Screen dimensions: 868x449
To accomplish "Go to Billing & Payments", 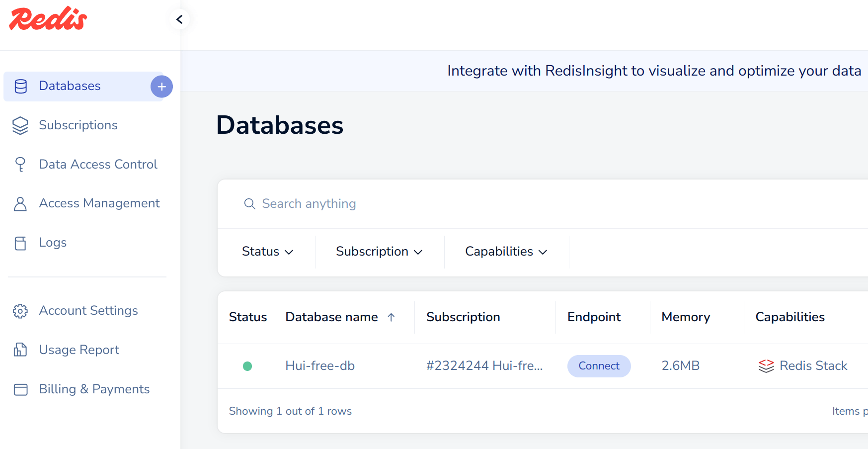I will pyautogui.click(x=94, y=389).
